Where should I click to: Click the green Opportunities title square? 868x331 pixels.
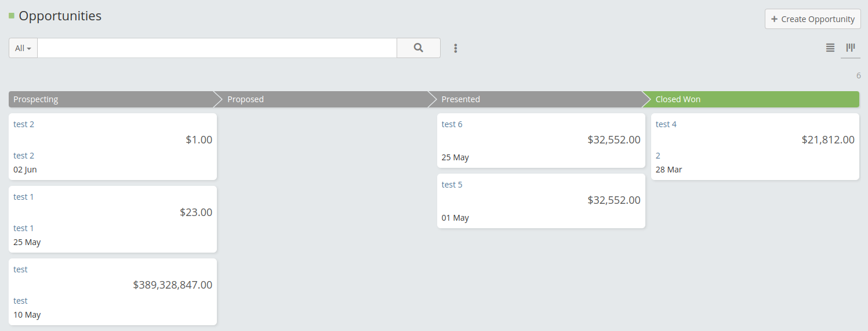point(12,16)
